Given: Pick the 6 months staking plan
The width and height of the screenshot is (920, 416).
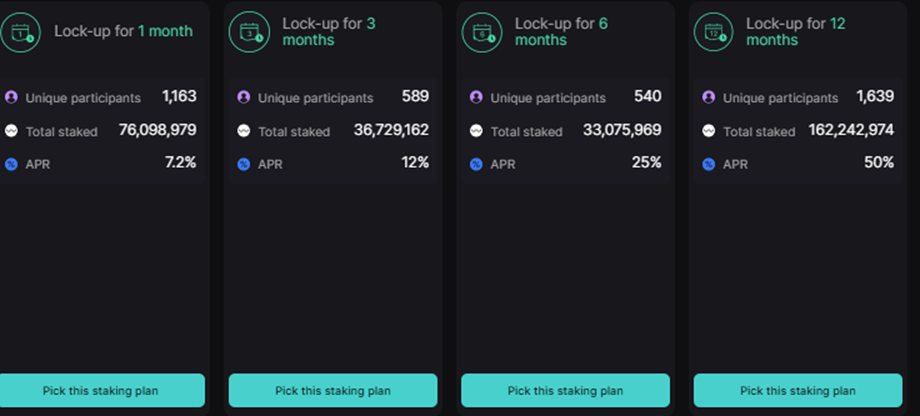Looking at the screenshot, I should (x=565, y=390).
